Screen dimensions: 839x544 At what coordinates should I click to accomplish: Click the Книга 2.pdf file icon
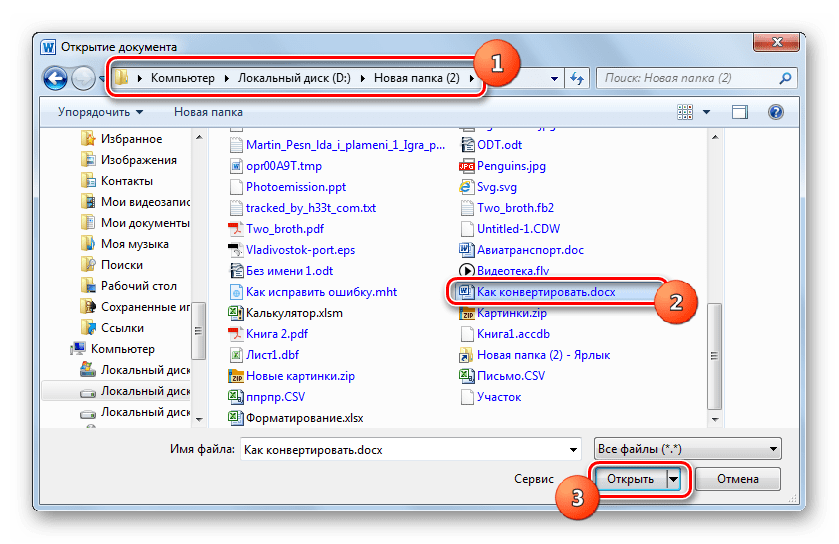236,334
